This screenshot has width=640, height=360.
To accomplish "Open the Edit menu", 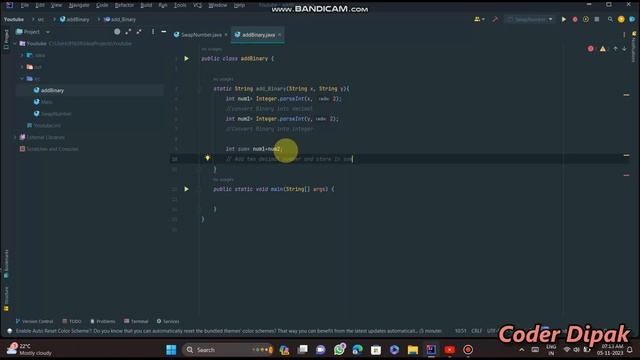I will pyautogui.click(x=40, y=5).
